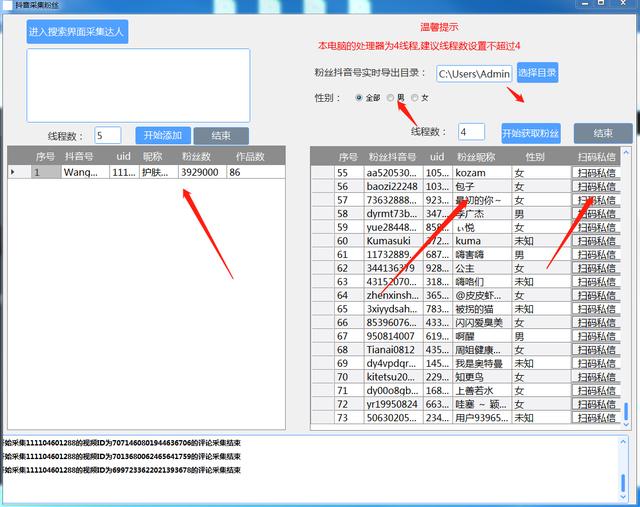Click the large empty text area
Image resolution: width=640 pixels, height=507 pixels.
coord(138,85)
